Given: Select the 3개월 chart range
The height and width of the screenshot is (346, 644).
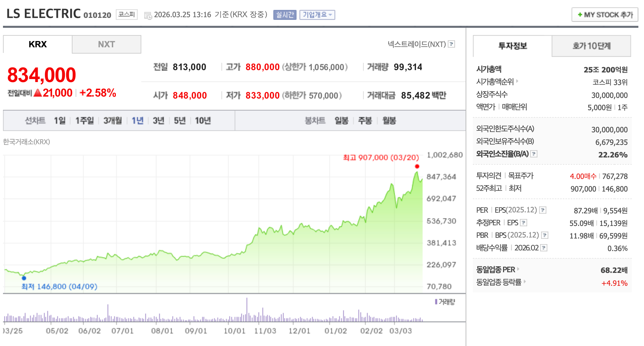Looking at the screenshot, I should (x=113, y=121).
